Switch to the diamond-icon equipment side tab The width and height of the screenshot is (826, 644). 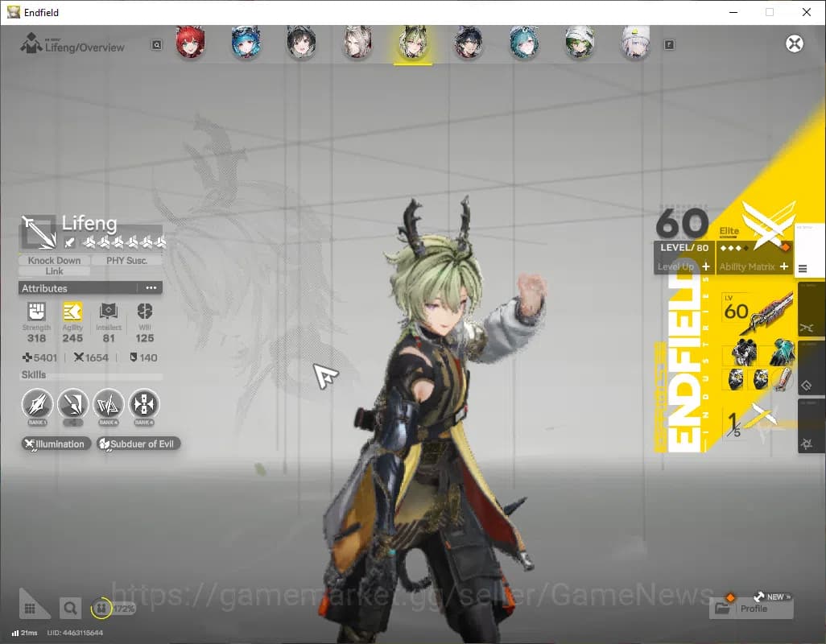click(812, 368)
